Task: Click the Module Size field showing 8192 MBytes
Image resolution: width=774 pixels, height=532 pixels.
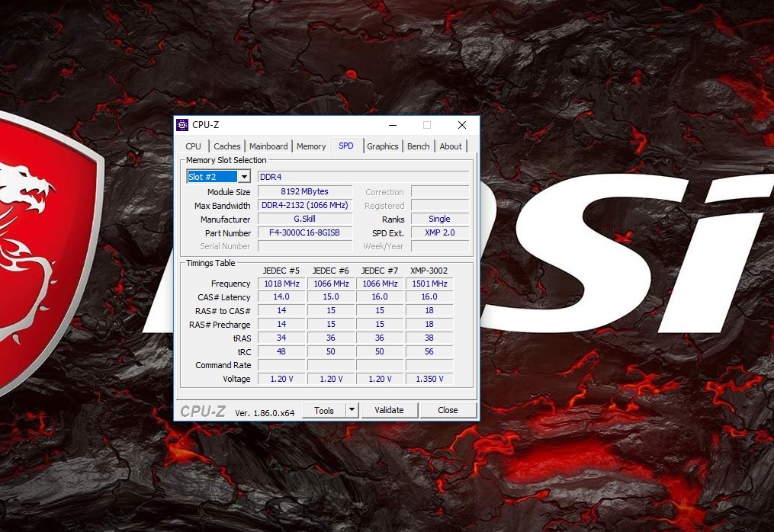Action: point(304,191)
